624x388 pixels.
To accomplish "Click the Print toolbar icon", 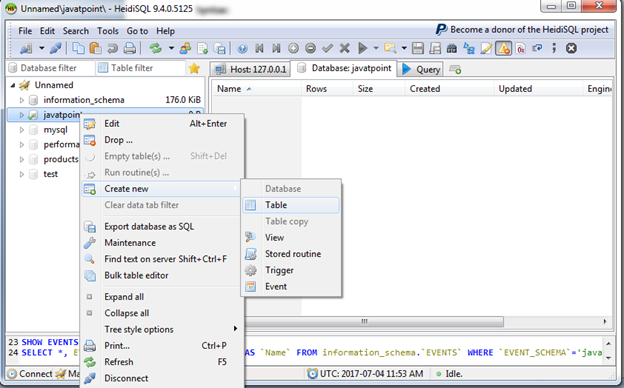I will tap(129, 49).
